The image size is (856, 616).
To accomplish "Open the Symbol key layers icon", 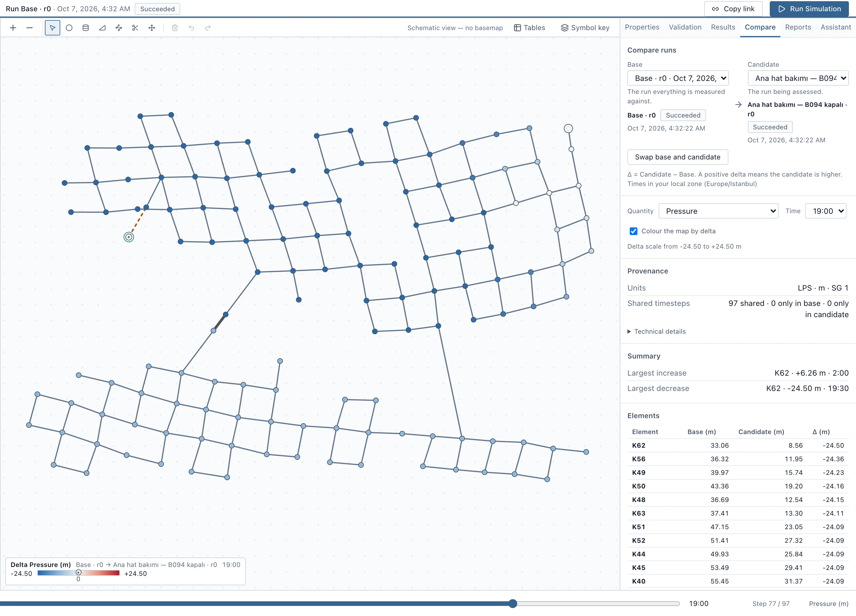I will click(564, 28).
